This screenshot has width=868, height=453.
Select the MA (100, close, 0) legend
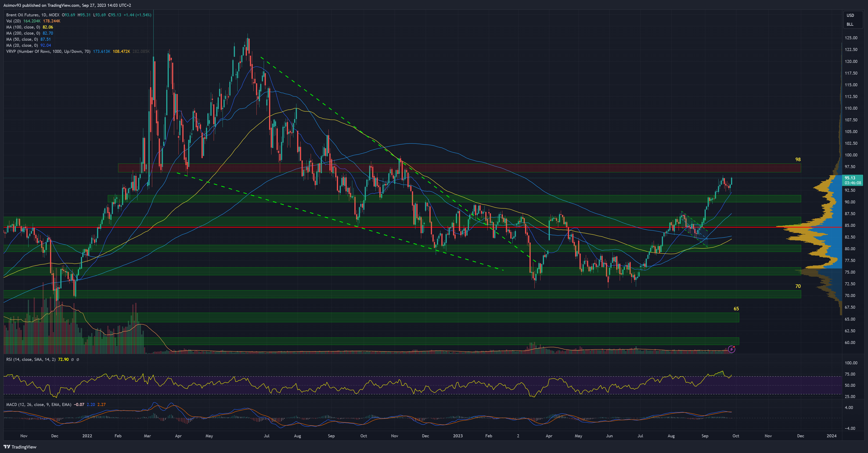(23, 27)
